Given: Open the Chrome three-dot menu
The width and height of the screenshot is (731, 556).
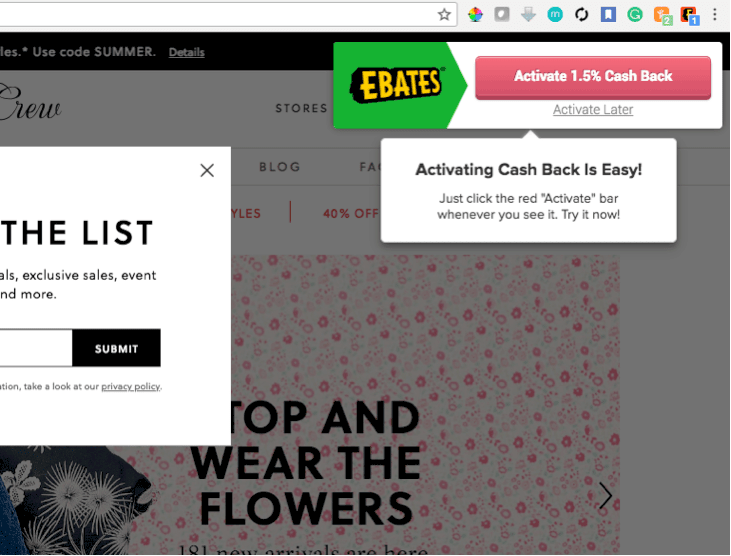Looking at the screenshot, I should 714,15.
